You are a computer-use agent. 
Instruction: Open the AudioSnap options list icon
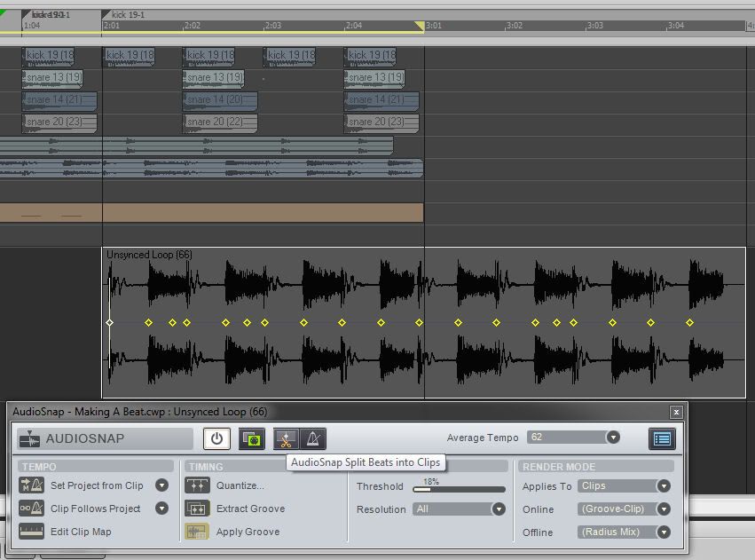tap(661, 438)
